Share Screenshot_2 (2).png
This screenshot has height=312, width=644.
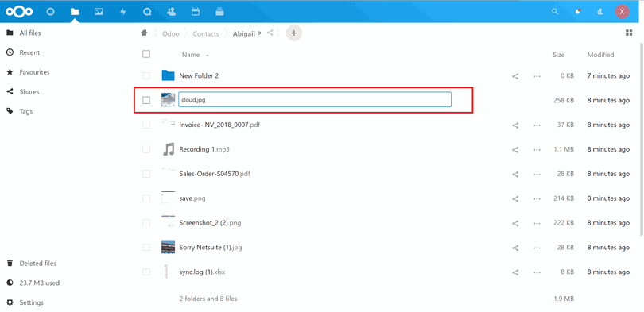click(x=515, y=223)
